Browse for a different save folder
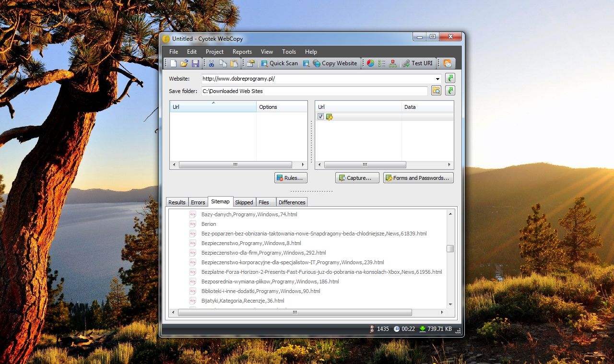The width and height of the screenshot is (614, 364). point(436,91)
